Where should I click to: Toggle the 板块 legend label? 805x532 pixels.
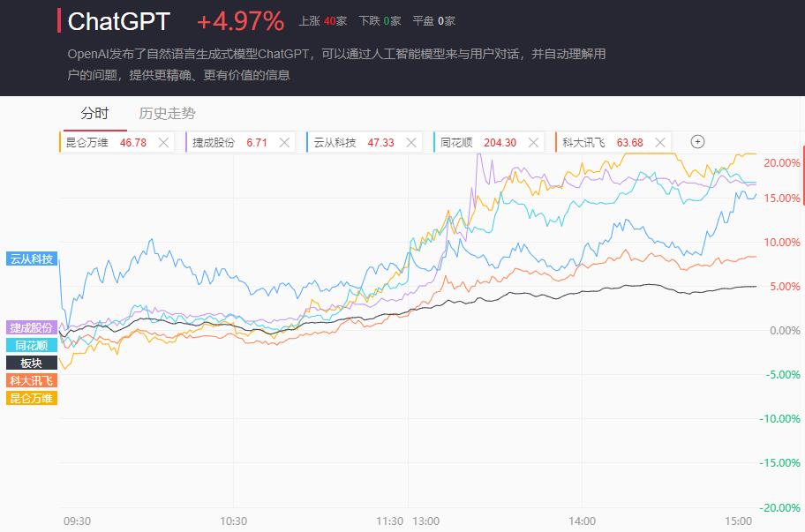pos(32,363)
